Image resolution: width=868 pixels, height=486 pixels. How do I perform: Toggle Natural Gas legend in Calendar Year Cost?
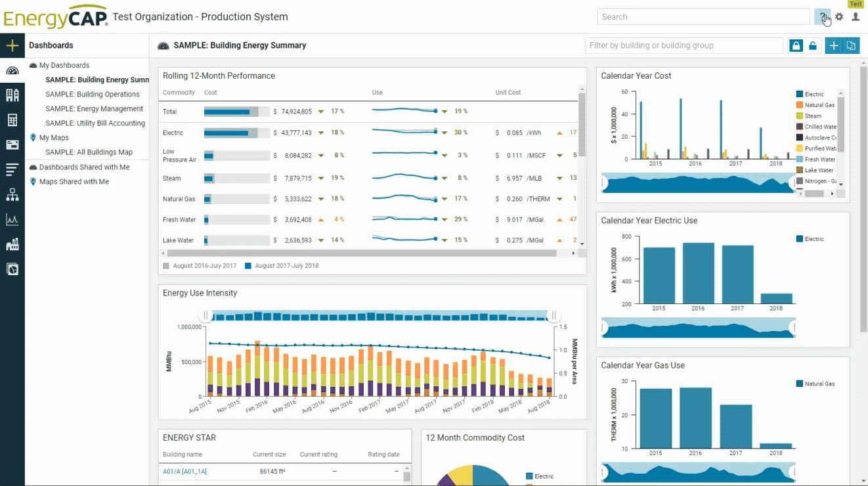(x=815, y=105)
